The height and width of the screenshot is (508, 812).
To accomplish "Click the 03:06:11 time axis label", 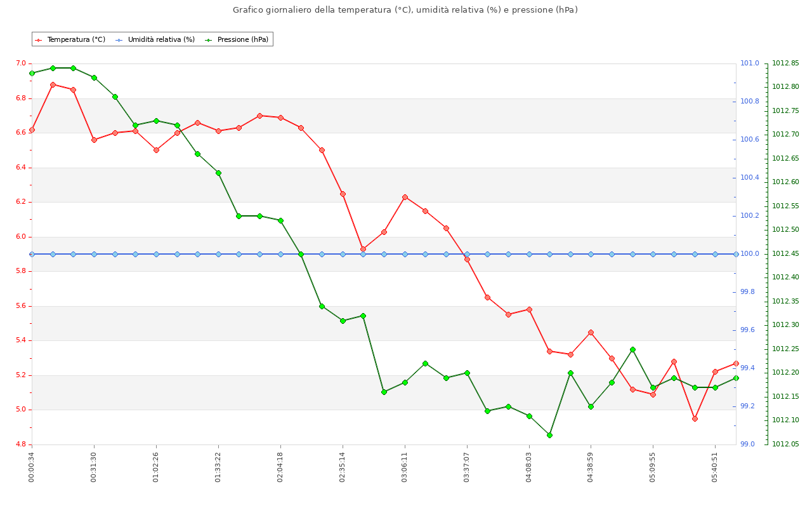I will click(x=405, y=467).
